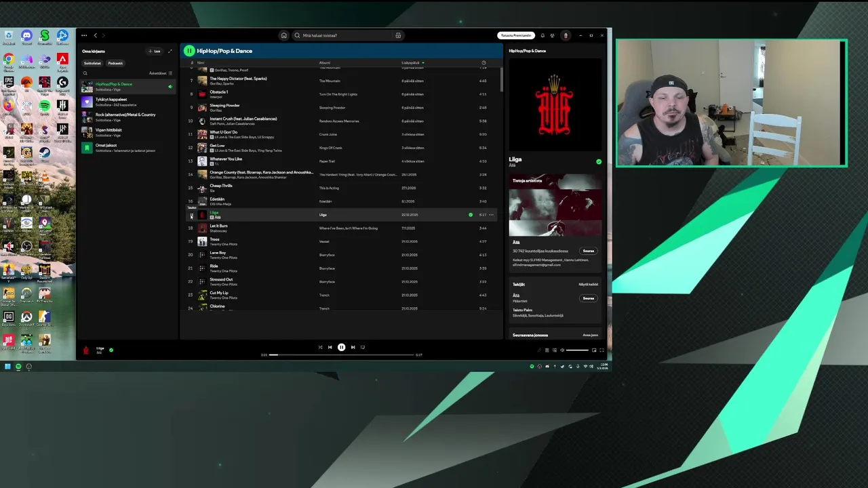The image size is (868, 488).
Task: Click the Liiga album cover in right panel
Action: pos(555,105)
